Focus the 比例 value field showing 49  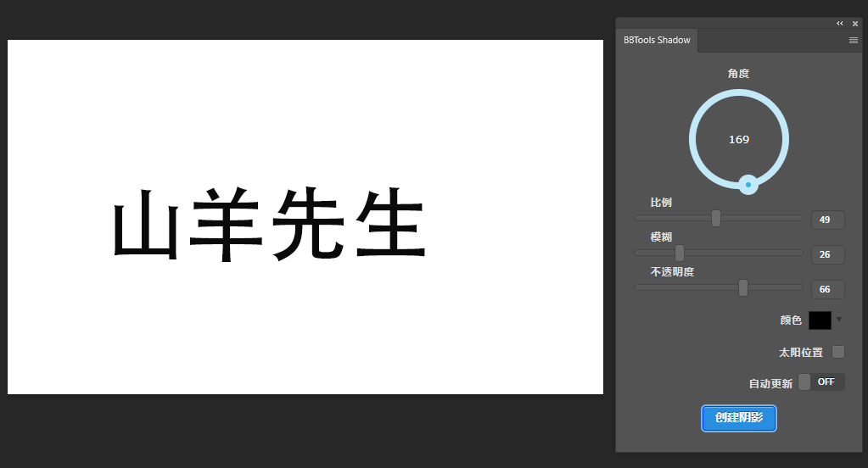(827, 220)
